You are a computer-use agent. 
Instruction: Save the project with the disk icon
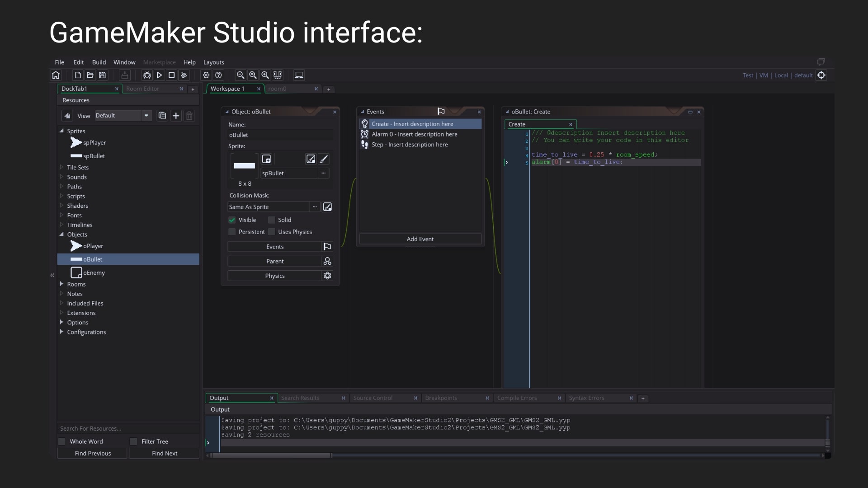coord(102,75)
